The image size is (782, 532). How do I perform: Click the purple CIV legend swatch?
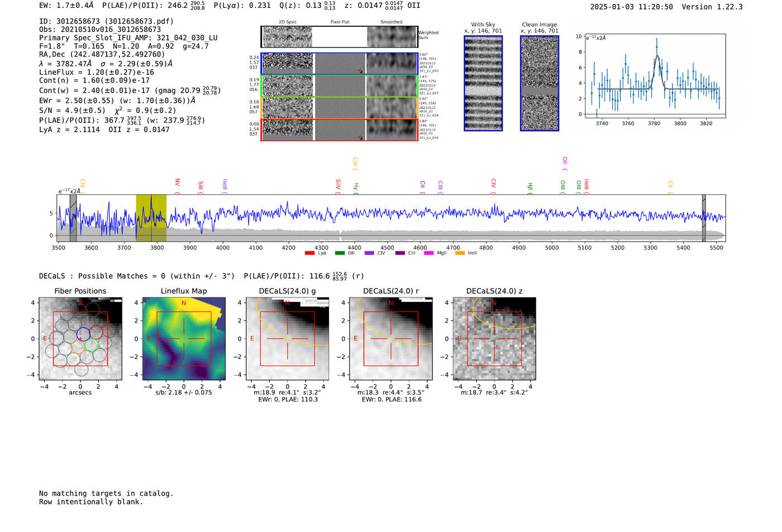pyautogui.click(x=369, y=253)
